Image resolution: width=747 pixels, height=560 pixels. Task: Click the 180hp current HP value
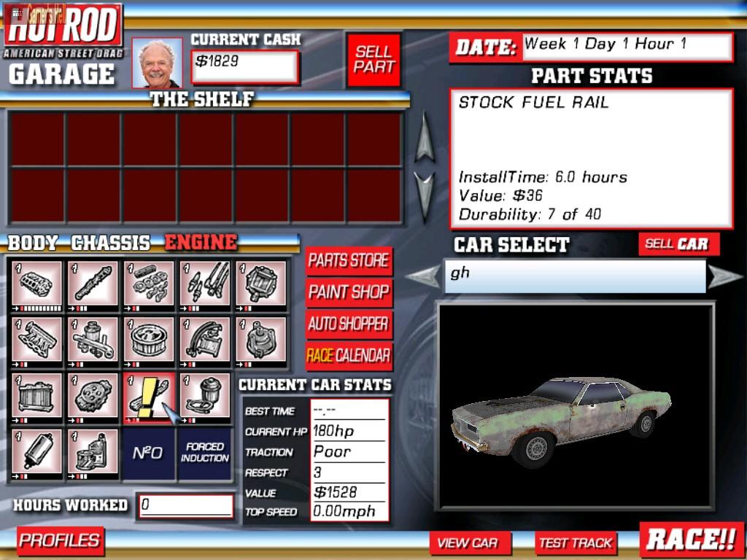click(x=333, y=431)
